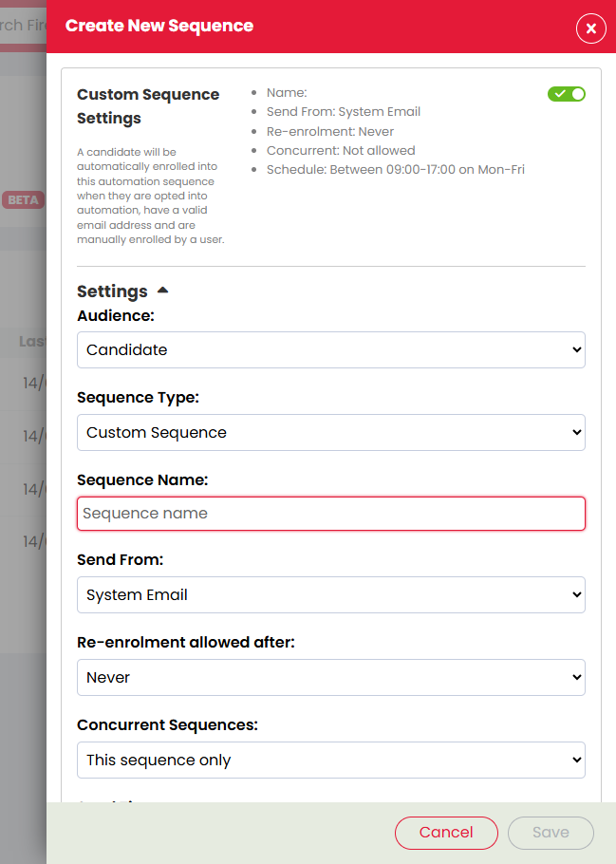Click the Re-enrolment: Never summary bullet

(330, 132)
